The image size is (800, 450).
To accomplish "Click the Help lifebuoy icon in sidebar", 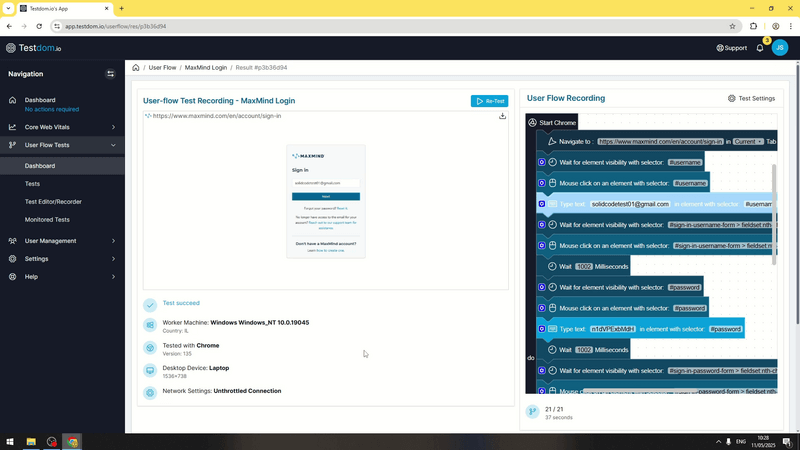I will click(12, 277).
